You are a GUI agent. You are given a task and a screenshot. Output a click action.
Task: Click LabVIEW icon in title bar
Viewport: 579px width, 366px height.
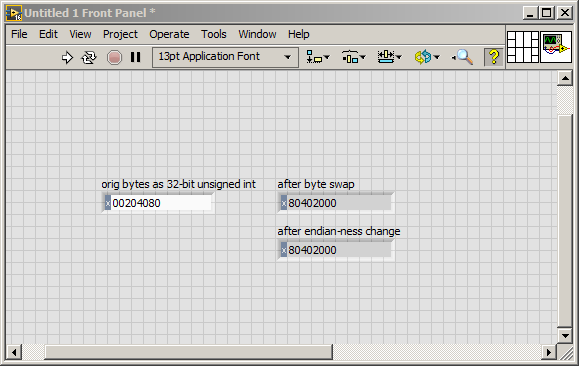tap(14, 13)
